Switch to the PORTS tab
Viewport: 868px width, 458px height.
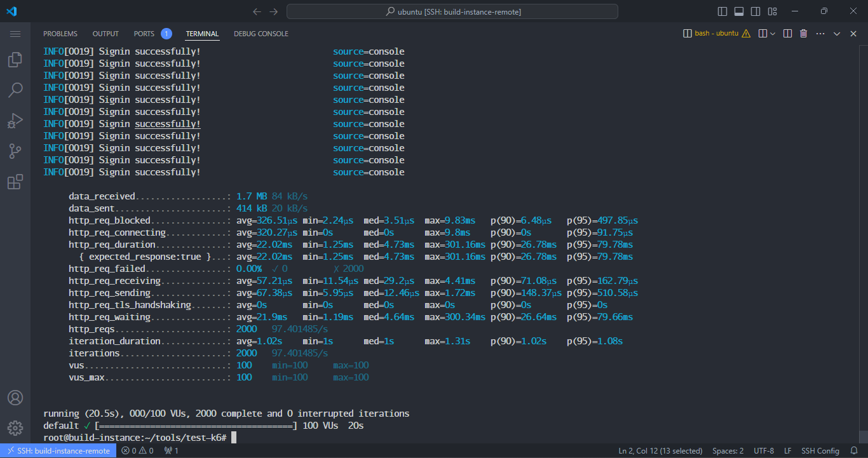tap(144, 34)
